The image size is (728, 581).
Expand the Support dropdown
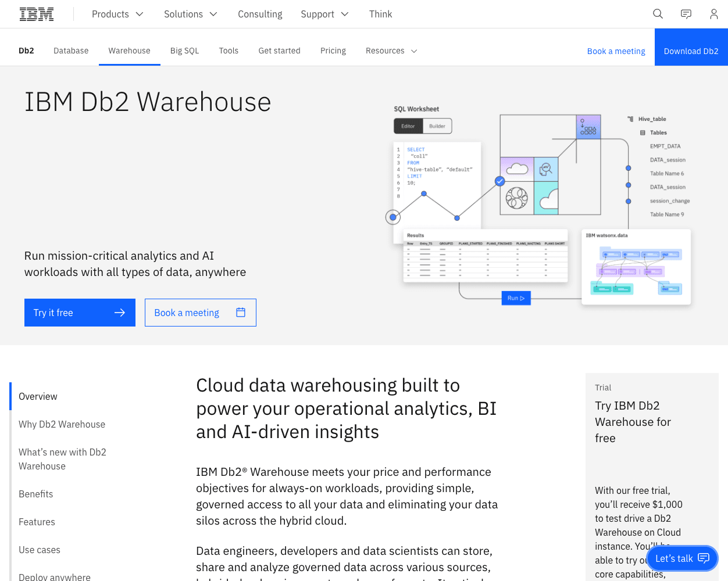tap(324, 14)
